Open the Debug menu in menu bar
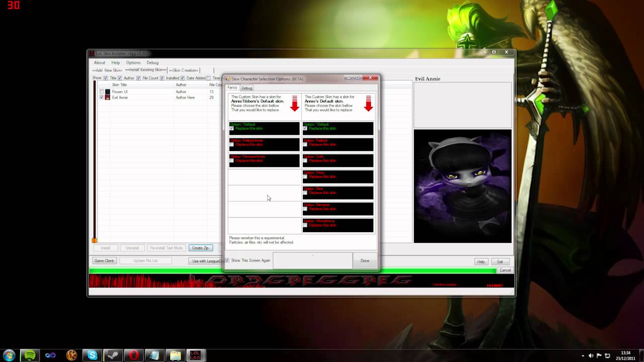 pos(152,63)
